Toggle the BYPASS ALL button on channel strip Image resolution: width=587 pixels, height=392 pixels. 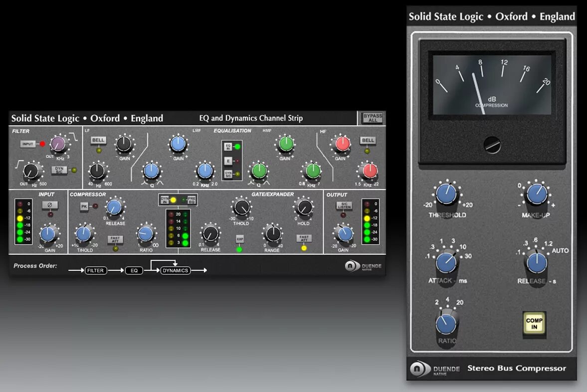(x=372, y=118)
